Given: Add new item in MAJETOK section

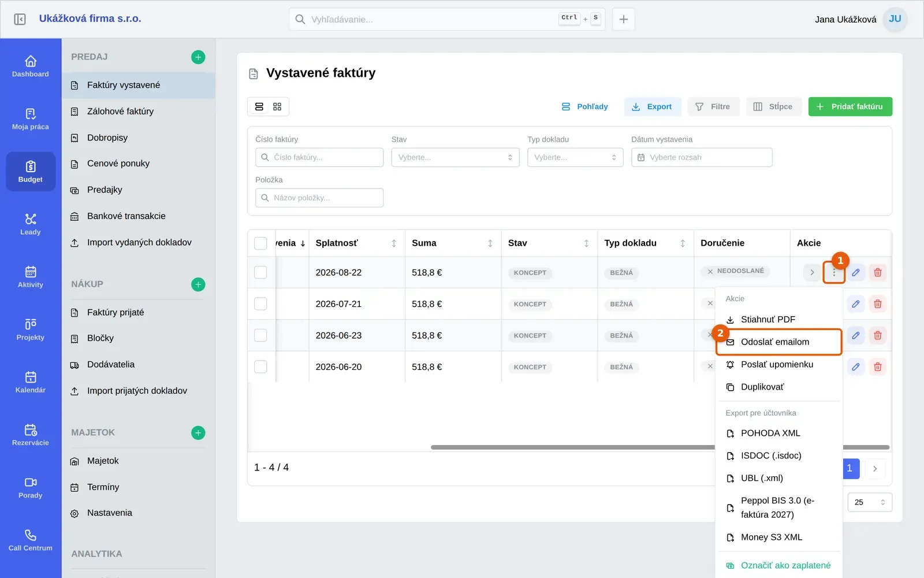Looking at the screenshot, I should (x=198, y=433).
